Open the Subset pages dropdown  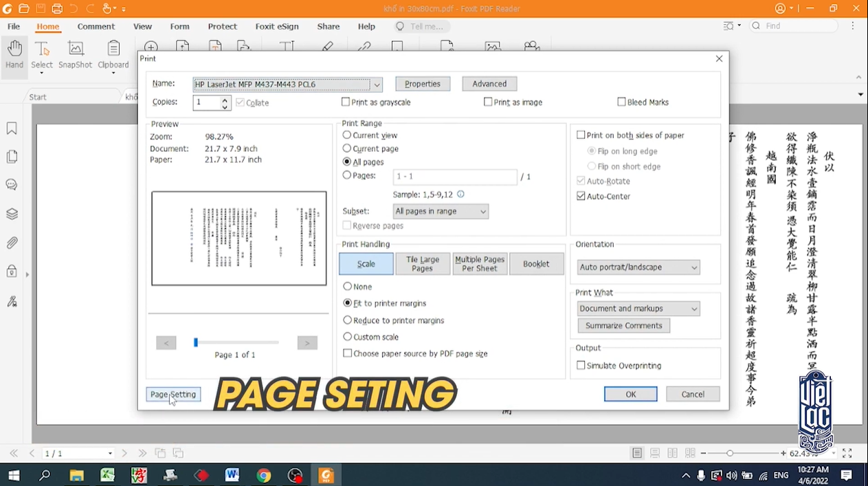click(441, 211)
